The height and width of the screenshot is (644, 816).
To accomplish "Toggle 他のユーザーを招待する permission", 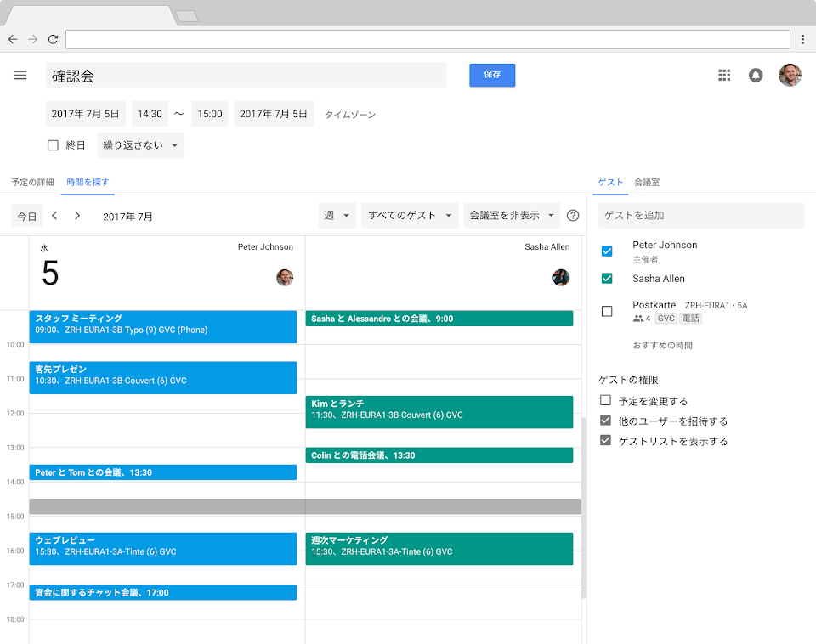I will pyautogui.click(x=605, y=421).
